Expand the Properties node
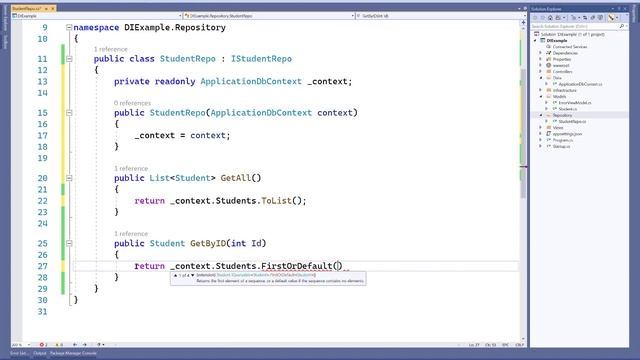 tap(541, 59)
